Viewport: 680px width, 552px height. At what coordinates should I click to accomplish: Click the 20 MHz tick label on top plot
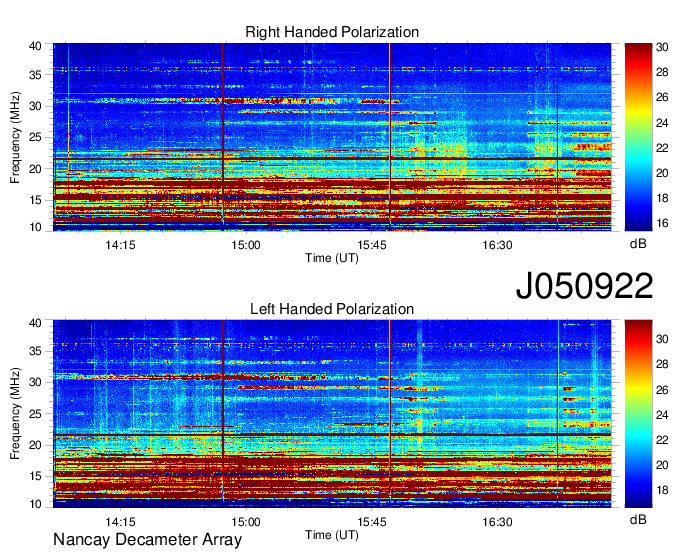(35, 169)
